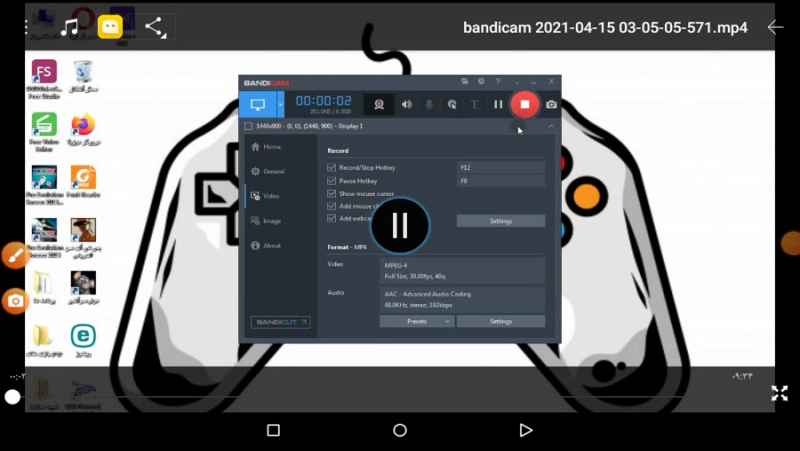800x451 pixels.
Task: Open the cartoon mouse desktop shortcut
Action: pyautogui.click(x=83, y=284)
